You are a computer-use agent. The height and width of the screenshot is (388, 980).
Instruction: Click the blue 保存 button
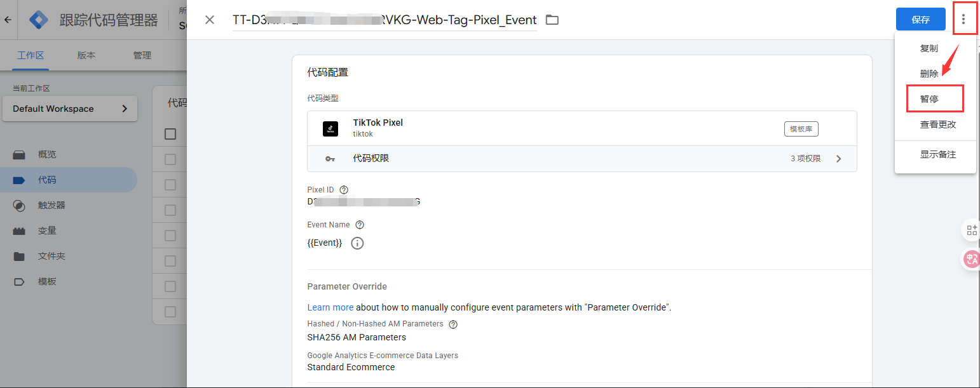pyautogui.click(x=920, y=20)
